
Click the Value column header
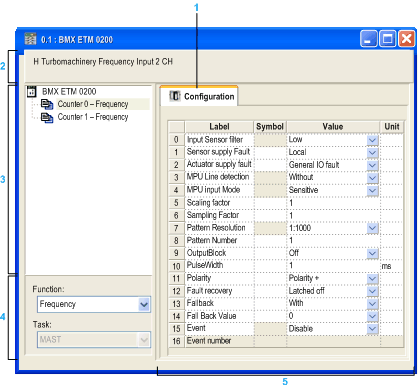click(333, 127)
